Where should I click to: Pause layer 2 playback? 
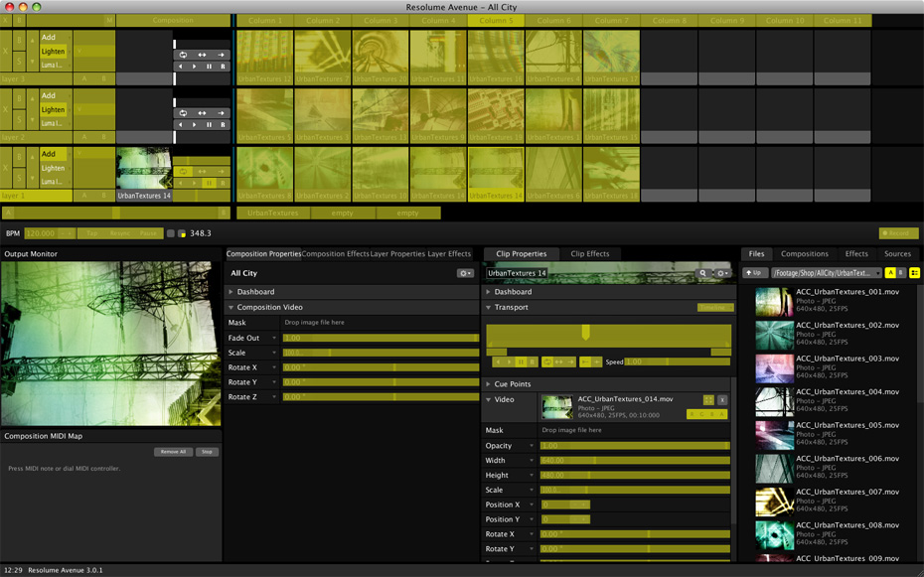(x=209, y=125)
